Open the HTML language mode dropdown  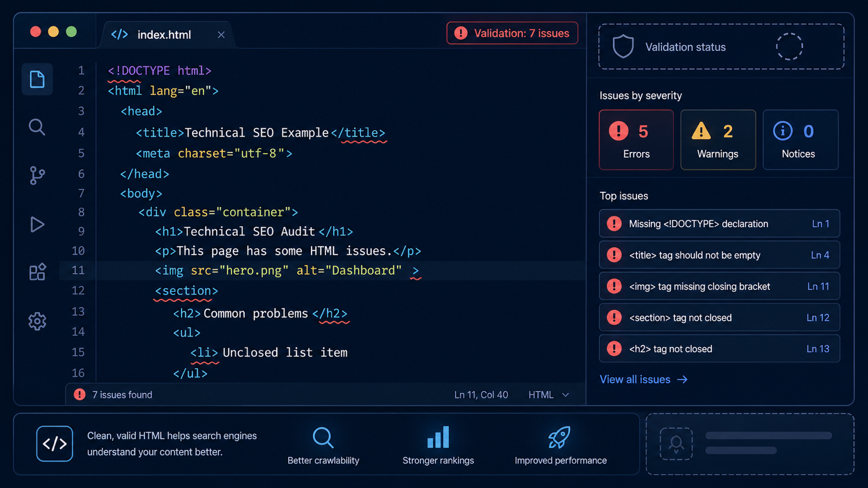[x=548, y=395]
